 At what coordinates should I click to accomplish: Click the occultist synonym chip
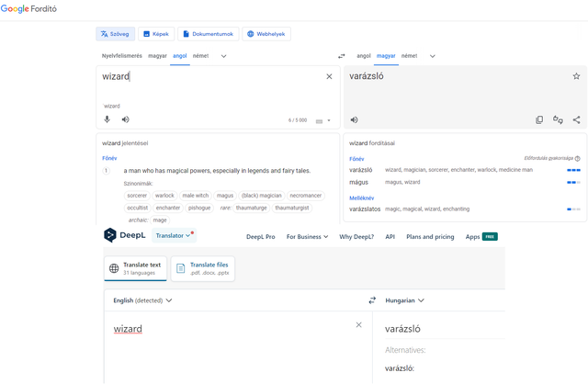coord(138,208)
